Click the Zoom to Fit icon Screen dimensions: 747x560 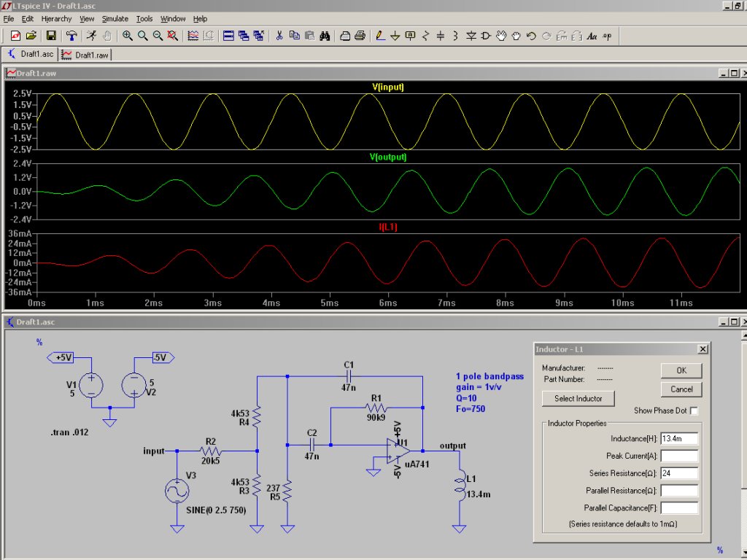(x=173, y=35)
